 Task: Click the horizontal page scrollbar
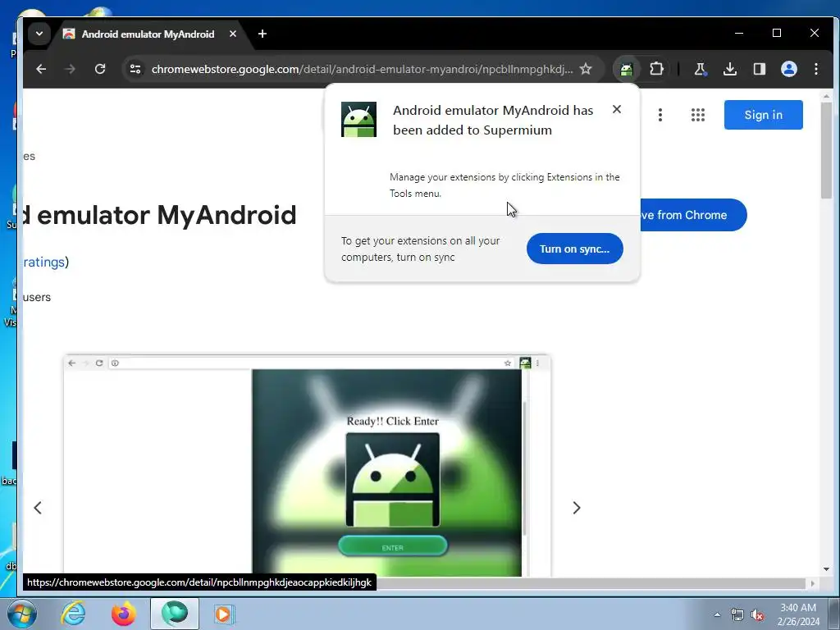click(x=589, y=583)
